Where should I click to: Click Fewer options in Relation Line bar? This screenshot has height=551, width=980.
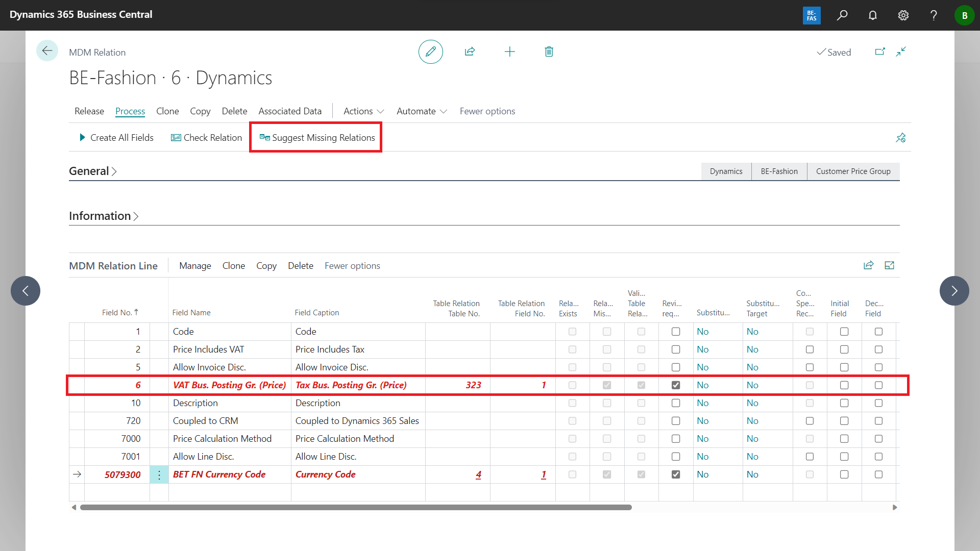352,266
